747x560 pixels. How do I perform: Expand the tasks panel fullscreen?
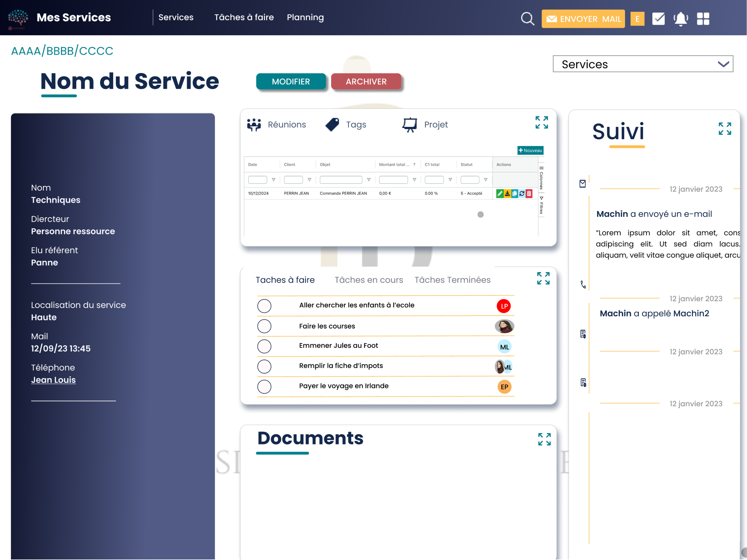point(543,278)
